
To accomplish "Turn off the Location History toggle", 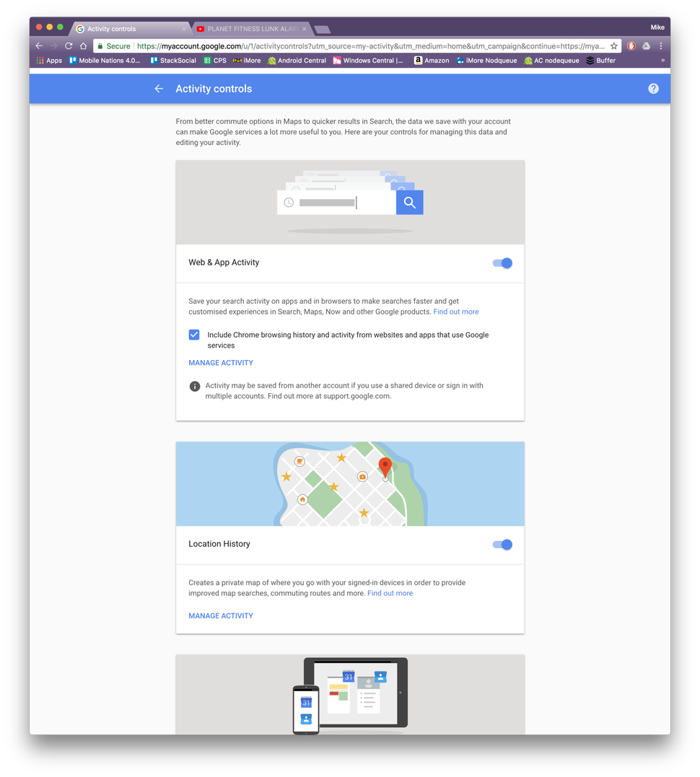I will (x=502, y=545).
